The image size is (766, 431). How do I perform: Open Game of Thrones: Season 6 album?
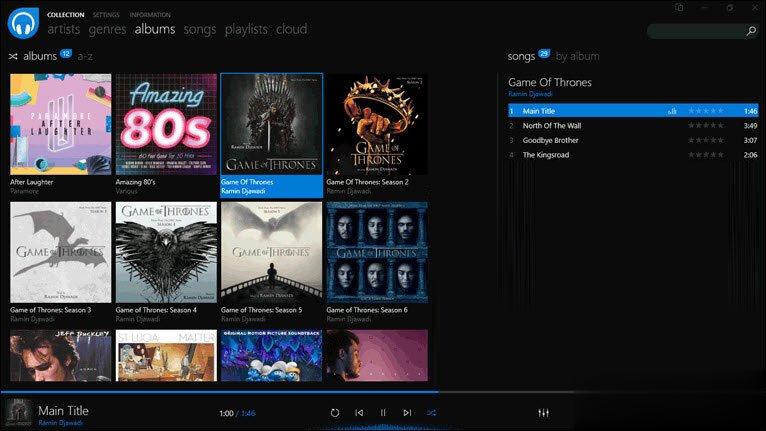(x=377, y=252)
